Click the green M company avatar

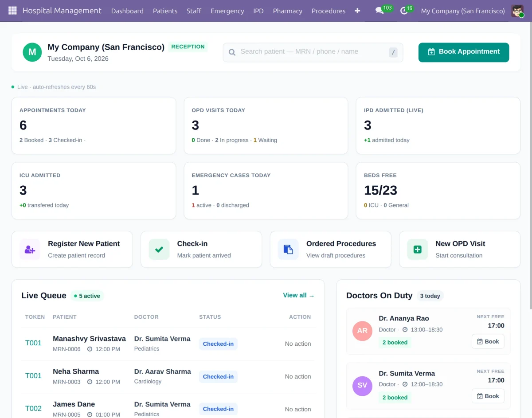[32, 52]
